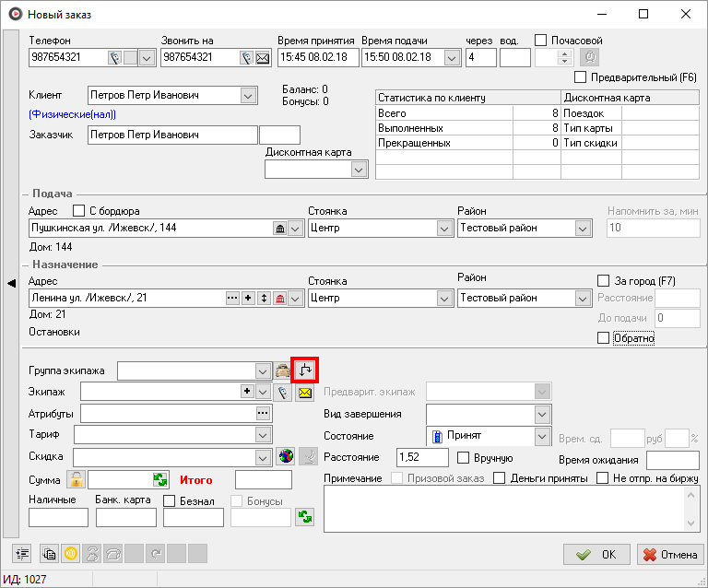Send message with envelope icon beside Экипаж
Viewport: 708px width, 588px height.
(x=305, y=392)
